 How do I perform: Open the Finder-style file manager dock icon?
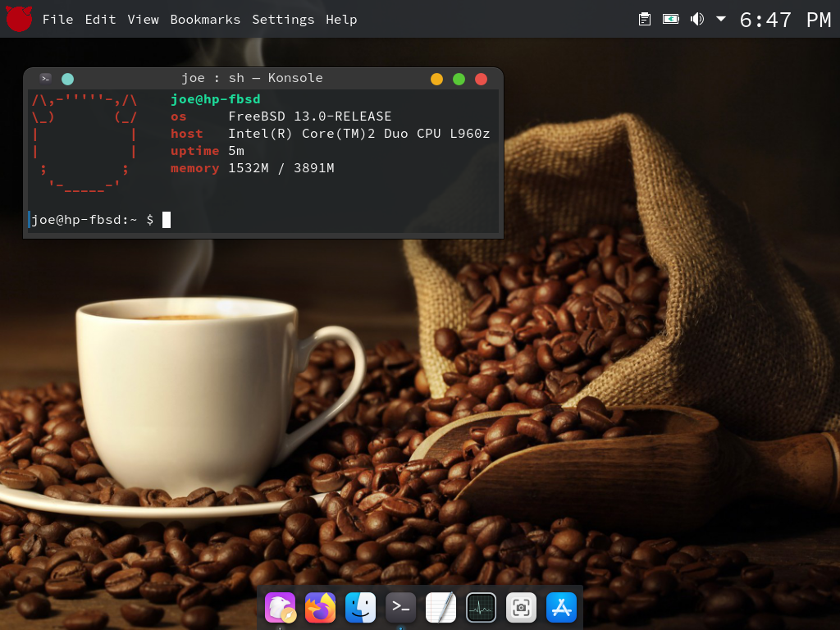[360, 608]
